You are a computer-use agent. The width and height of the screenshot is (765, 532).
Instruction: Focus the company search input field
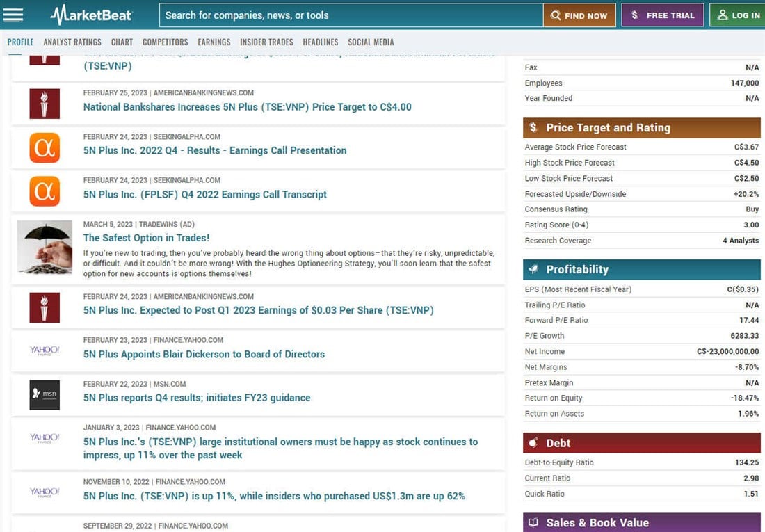pos(351,15)
